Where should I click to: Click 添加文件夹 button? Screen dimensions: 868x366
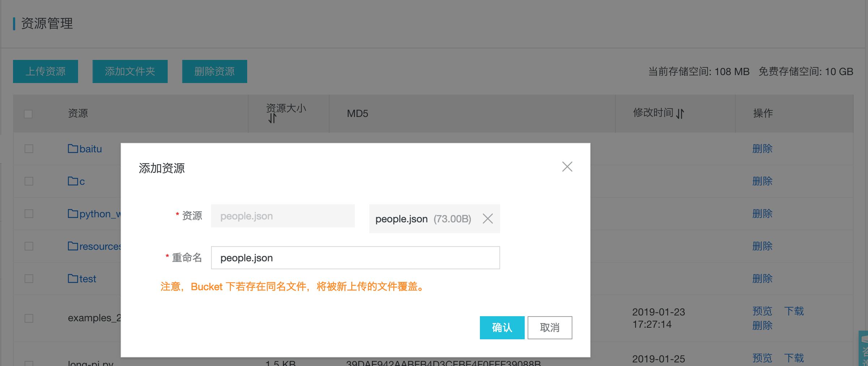pyautogui.click(x=130, y=71)
